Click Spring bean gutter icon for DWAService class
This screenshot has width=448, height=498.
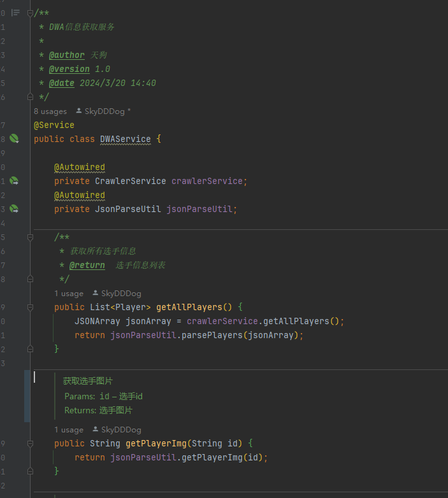14,138
